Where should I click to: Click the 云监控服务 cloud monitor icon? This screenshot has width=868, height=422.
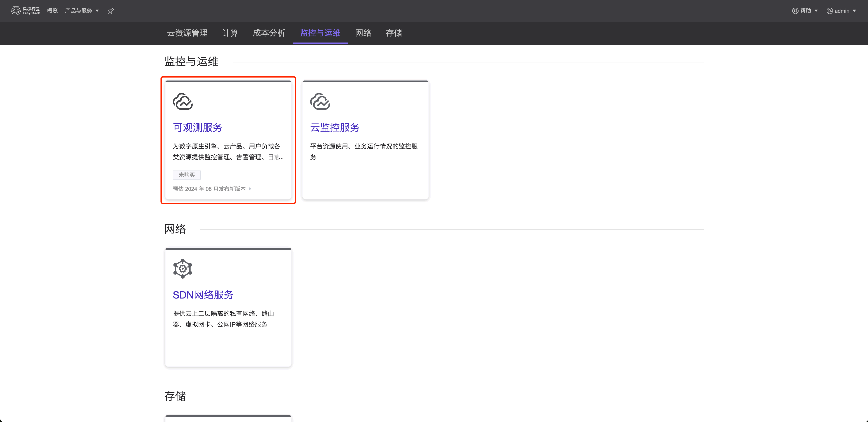point(320,102)
